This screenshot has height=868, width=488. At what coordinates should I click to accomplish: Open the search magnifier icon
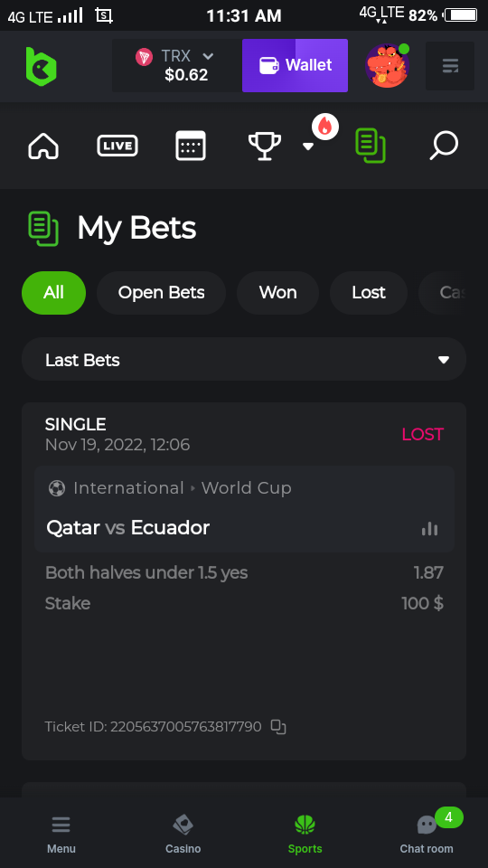[x=444, y=146]
